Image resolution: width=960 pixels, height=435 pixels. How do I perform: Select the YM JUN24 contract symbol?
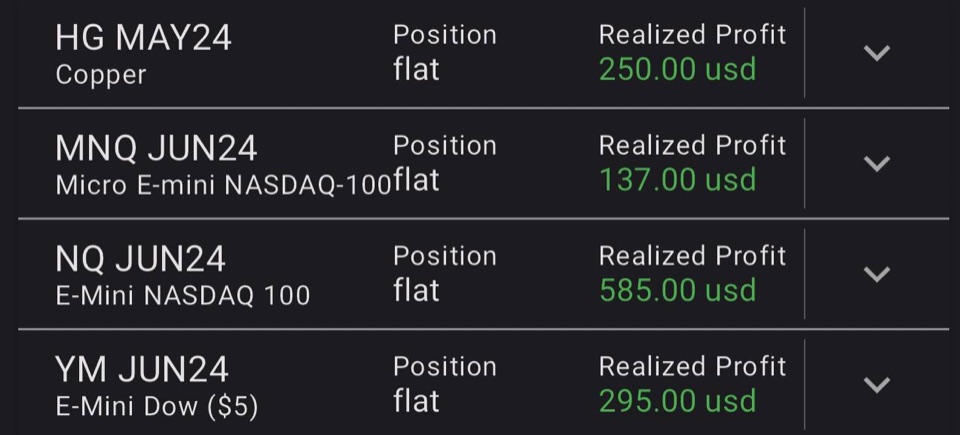(141, 369)
